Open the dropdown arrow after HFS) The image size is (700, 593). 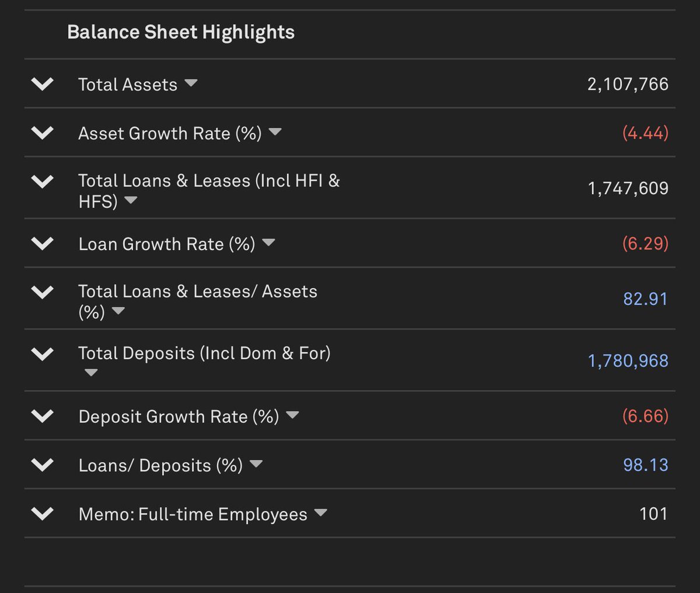pos(131,201)
